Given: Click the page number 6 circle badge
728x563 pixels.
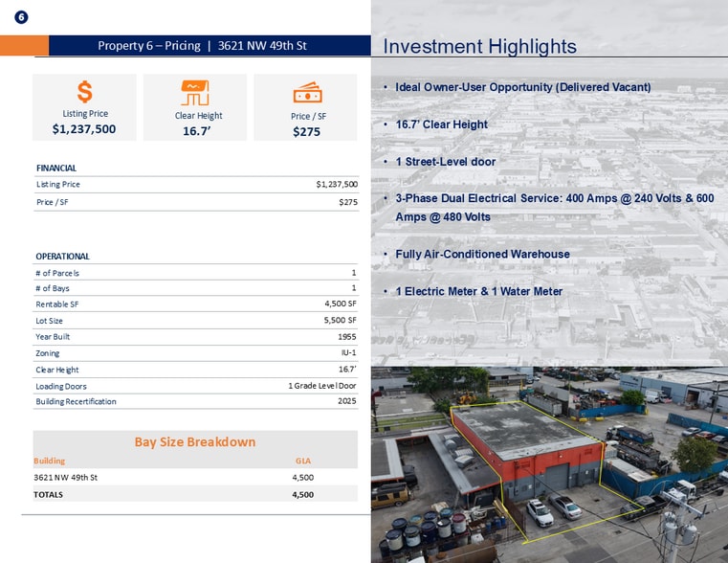Looking at the screenshot, I should [21, 17].
